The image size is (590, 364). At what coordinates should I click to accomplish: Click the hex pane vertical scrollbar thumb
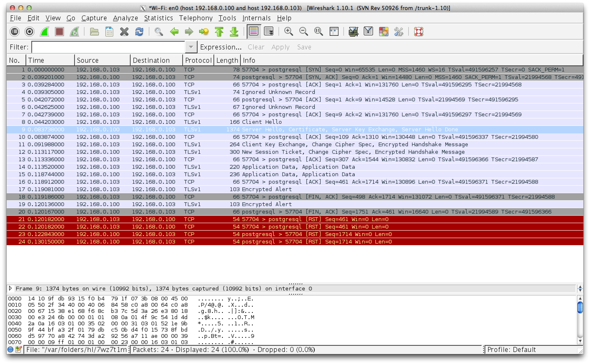[580, 307]
